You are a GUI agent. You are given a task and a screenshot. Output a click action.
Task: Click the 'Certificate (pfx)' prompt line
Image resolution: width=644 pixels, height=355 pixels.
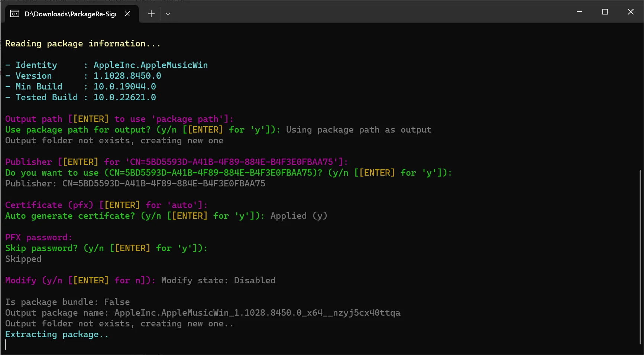click(x=106, y=205)
